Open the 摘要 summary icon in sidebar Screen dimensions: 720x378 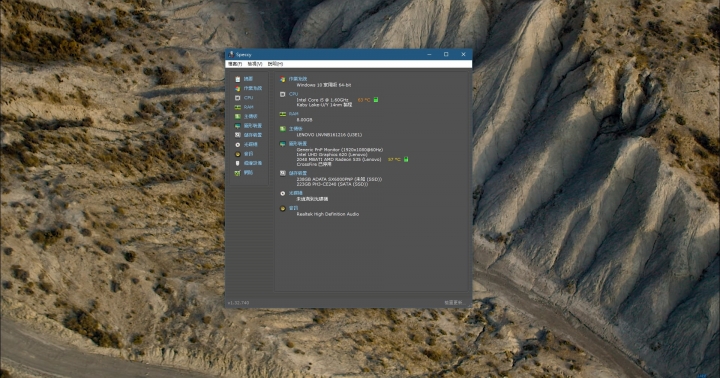[237, 79]
